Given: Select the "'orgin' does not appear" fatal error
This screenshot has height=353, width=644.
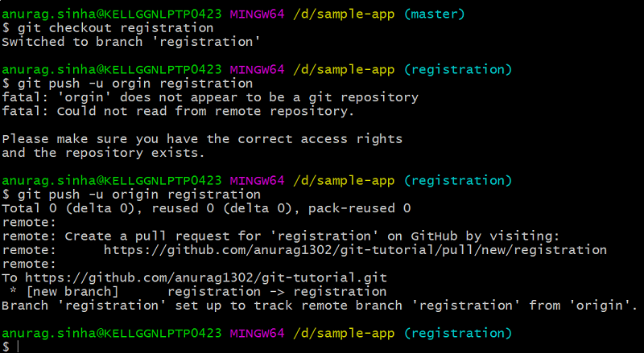Looking at the screenshot, I should point(209,97).
